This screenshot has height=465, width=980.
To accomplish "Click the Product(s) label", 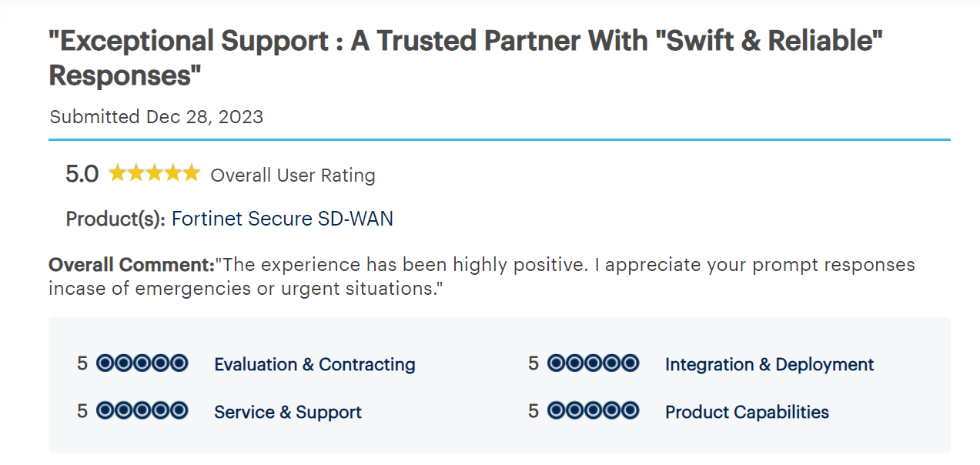I will coord(115,219).
